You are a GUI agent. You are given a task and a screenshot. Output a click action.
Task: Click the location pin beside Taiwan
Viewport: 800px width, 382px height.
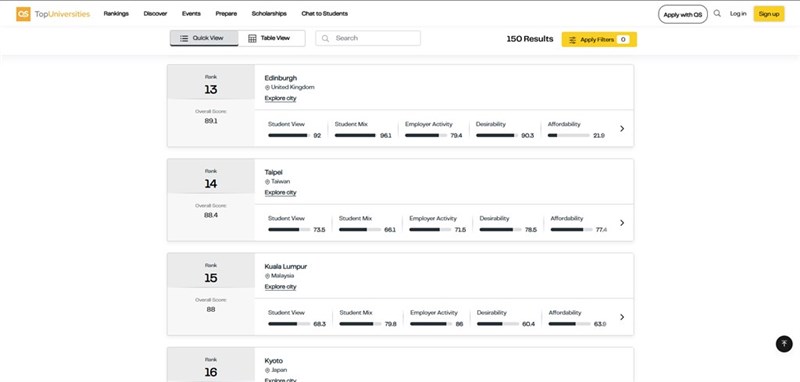[267, 182]
